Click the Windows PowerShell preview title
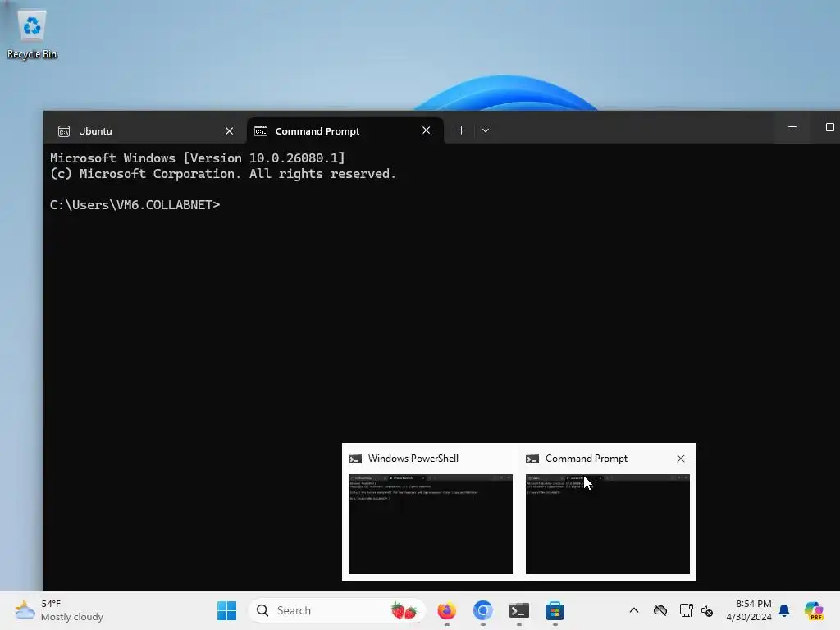840x630 pixels. coord(413,459)
